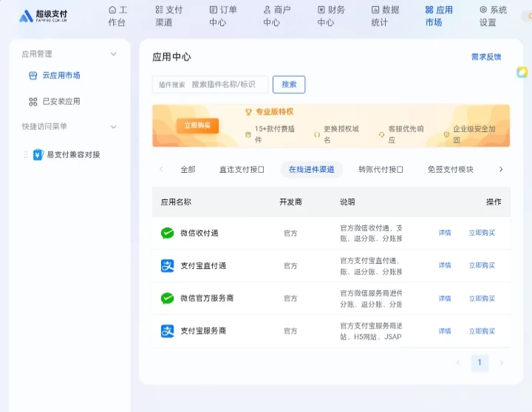Click the yellow floating widget icon
The height and width of the screenshot is (412, 532).
pos(522,72)
